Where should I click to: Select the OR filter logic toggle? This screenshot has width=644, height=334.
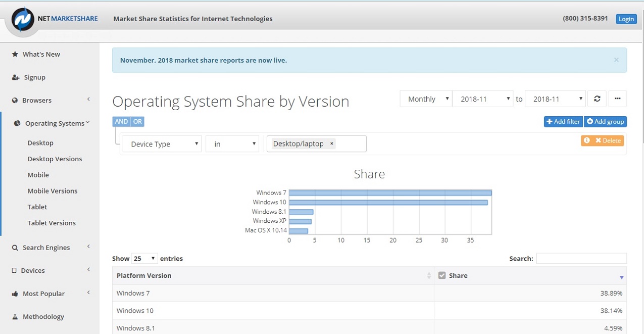[x=137, y=122]
